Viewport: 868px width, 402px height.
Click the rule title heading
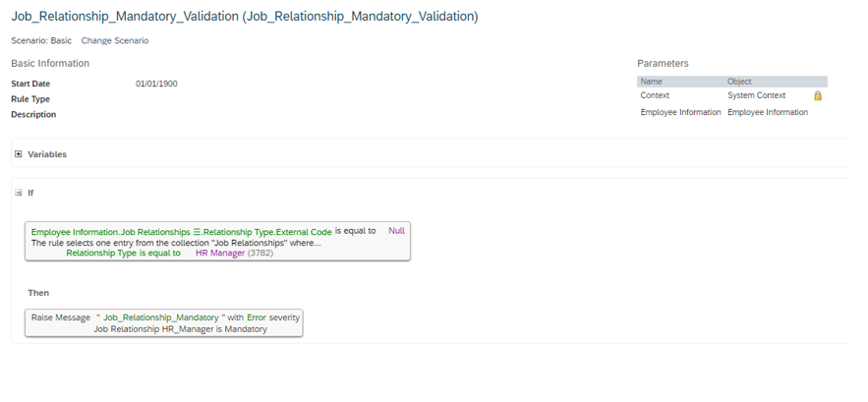click(245, 17)
